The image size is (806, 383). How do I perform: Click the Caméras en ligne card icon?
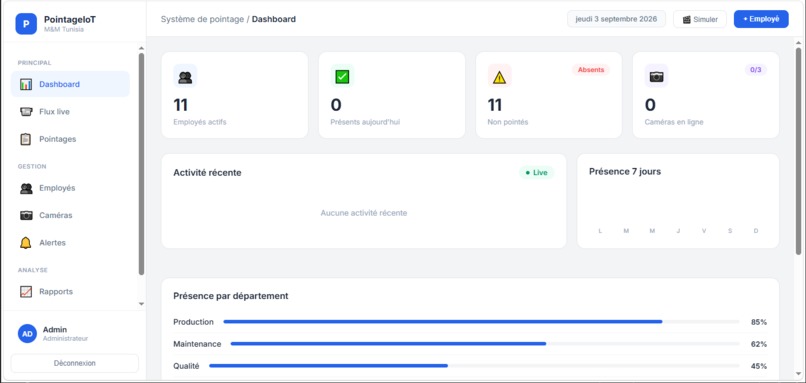point(656,77)
